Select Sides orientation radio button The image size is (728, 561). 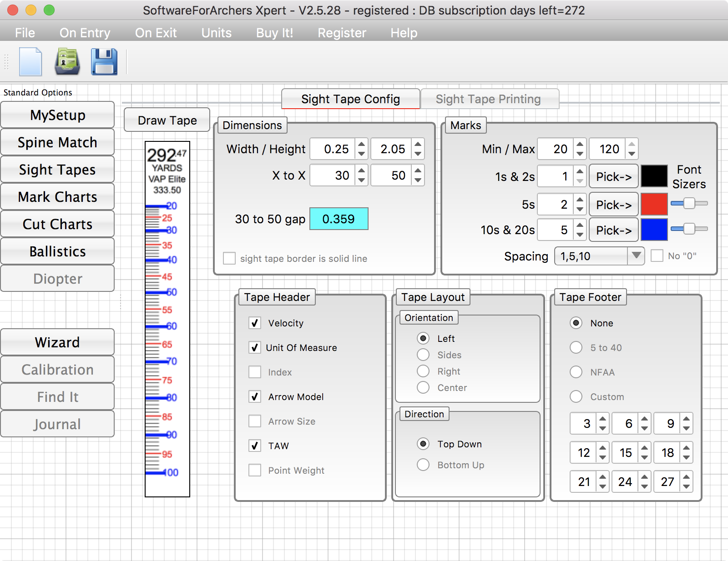(423, 355)
